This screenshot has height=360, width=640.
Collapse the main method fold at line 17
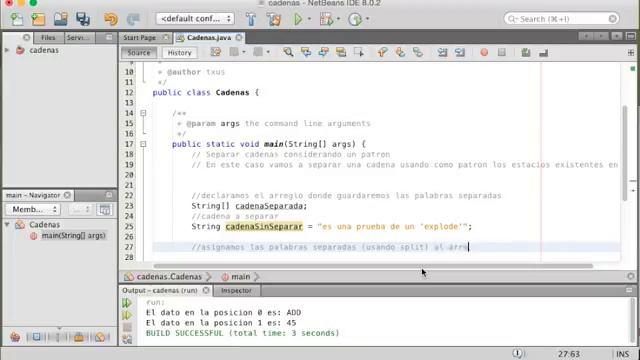(143, 144)
